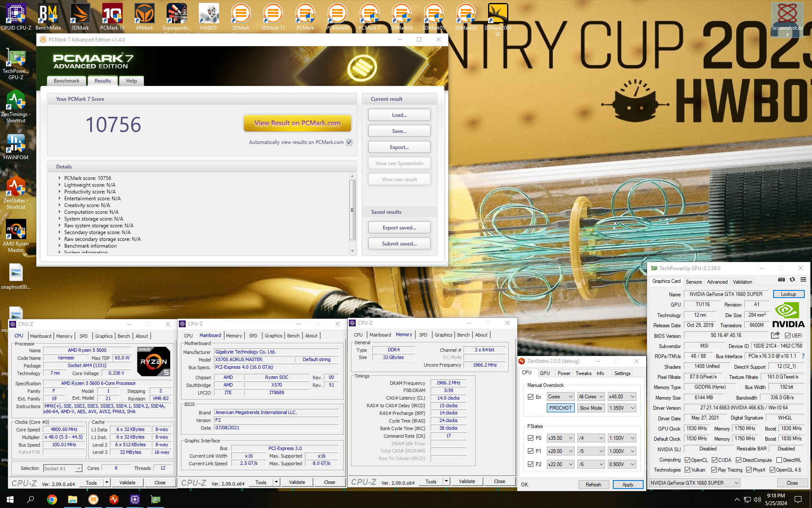Open BenchMate desktop icon
The width and height of the screenshot is (812, 508).
click(48, 17)
